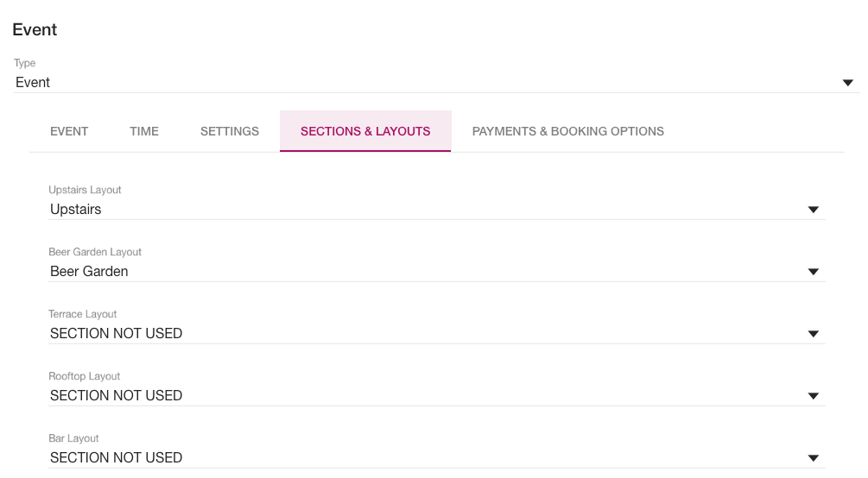Expand the Terrace Layout dropdown arrow
This screenshot has width=868, height=478.
(x=813, y=334)
